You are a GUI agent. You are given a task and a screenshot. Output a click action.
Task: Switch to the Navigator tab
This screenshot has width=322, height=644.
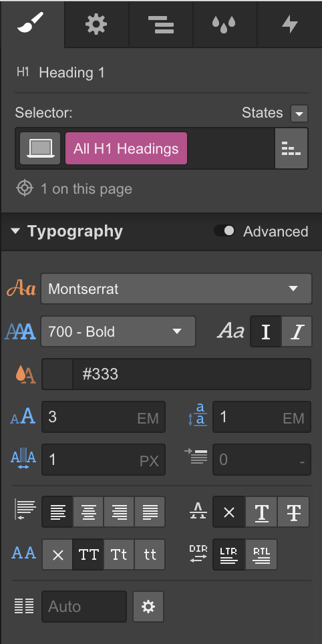pyautogui.click(x=160, y=24)
